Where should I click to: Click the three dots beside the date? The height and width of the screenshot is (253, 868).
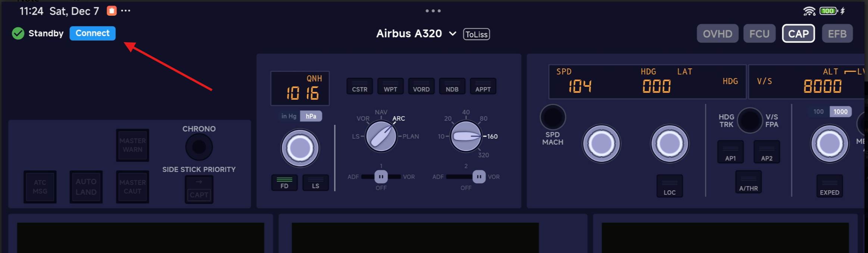pyautogui.click(x=126, y=11)
